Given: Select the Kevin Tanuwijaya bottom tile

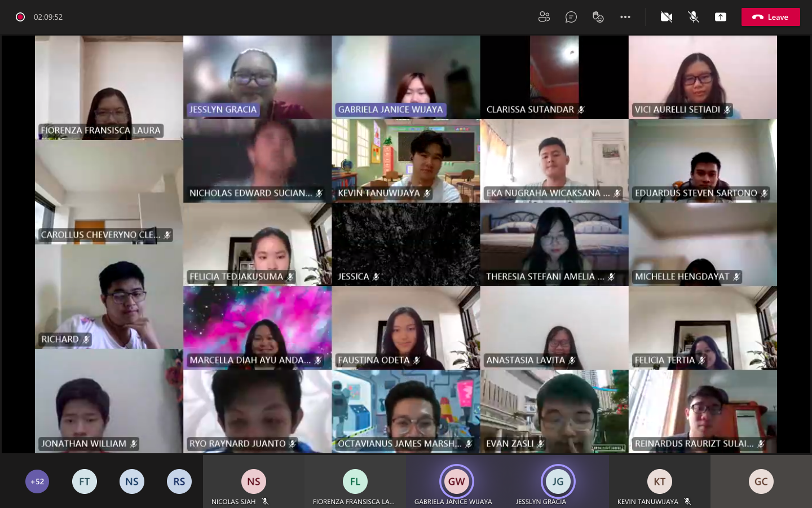Looking at the screenshot, I should click(x=660, y=481).
